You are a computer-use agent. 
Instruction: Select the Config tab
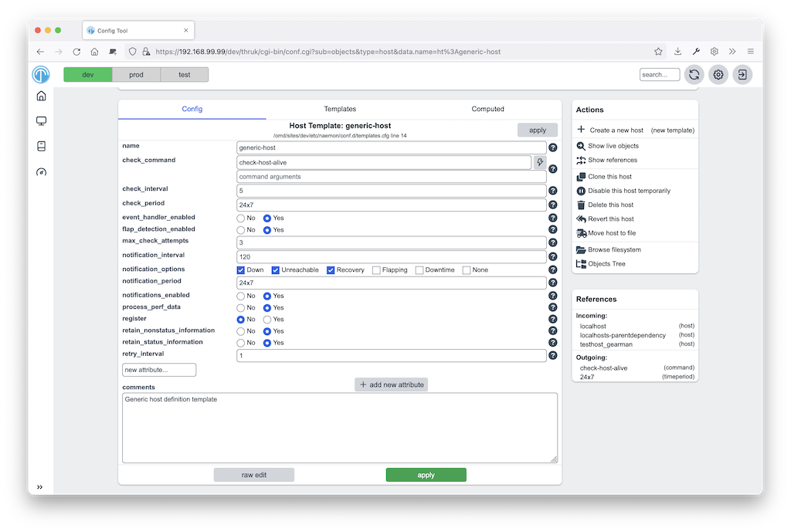click(192, 109)
